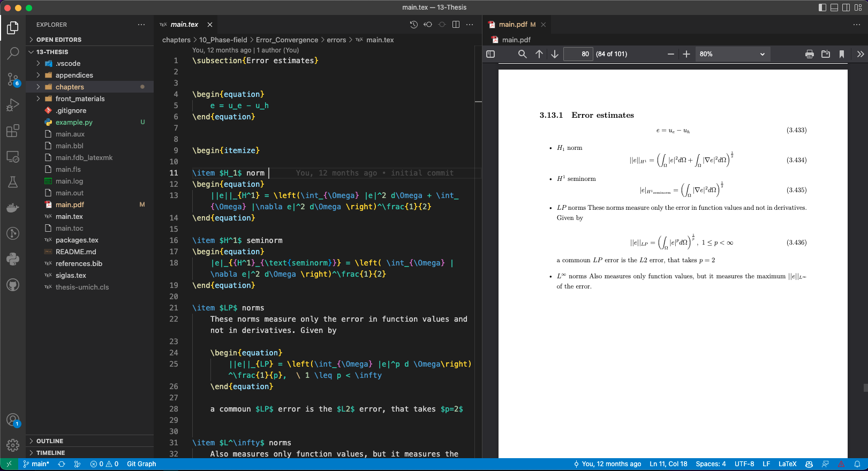Click LaTeX language mode in status bar
The image size is (868, 471).
point(787,464)
